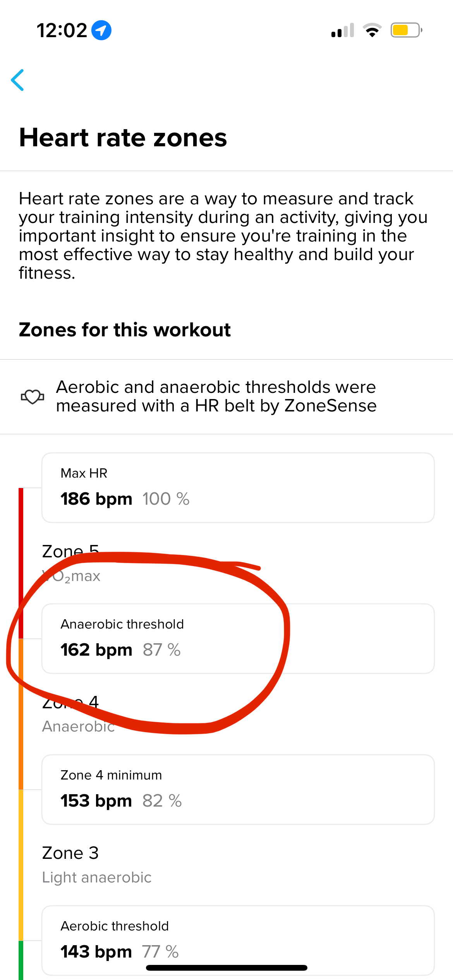
Task: Tap the orange Zone 4 color bar
Action: click(x=21, y=714)
